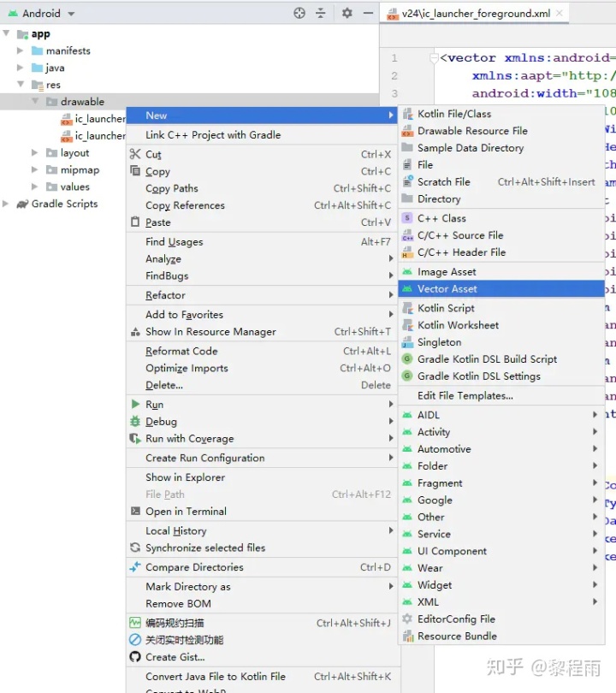Click the EditorConfig File gear icon
The image size is (616, 693).
coord(407,619)
